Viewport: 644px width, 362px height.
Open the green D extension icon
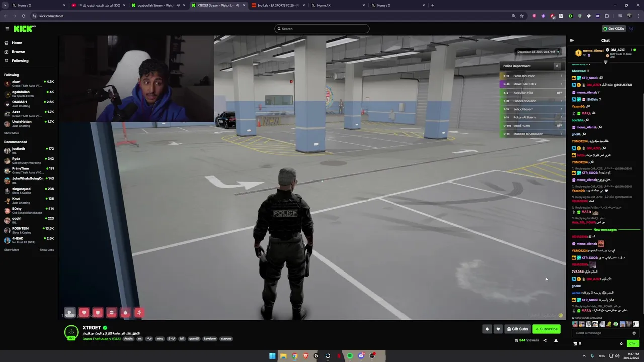571,16
